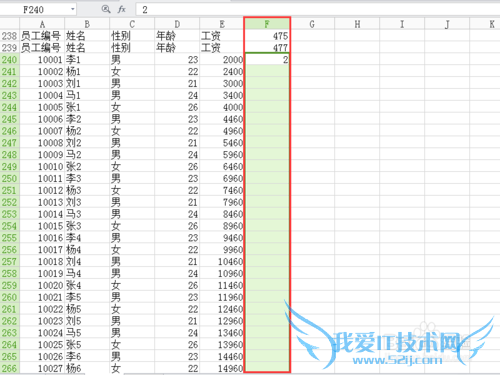The height and width of the screenshot is (375, 500).
Task: Click cell F239 containing 477
Action: pos(267,48)
